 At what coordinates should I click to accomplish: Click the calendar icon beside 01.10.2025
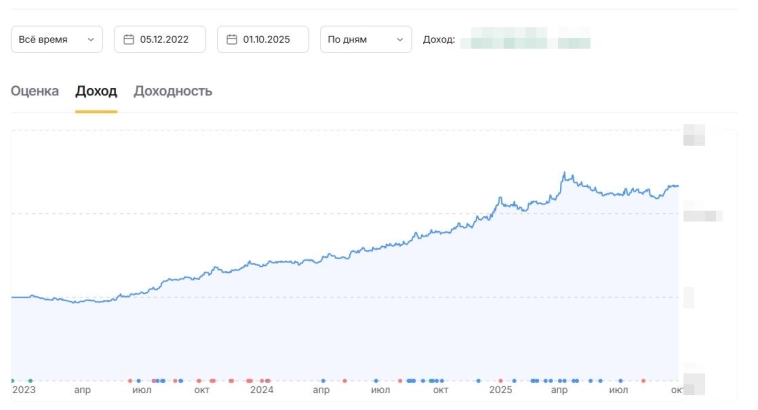[232, 40]
